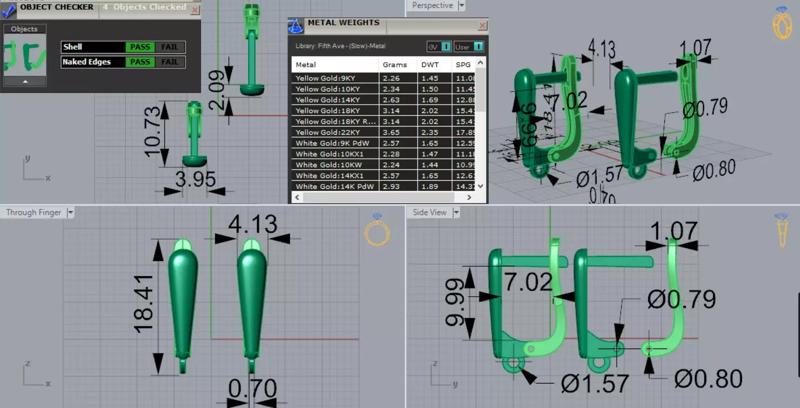Click the Side View viewport title
Viewport: 800px width, 408px height.
click(x=430, y=212)
